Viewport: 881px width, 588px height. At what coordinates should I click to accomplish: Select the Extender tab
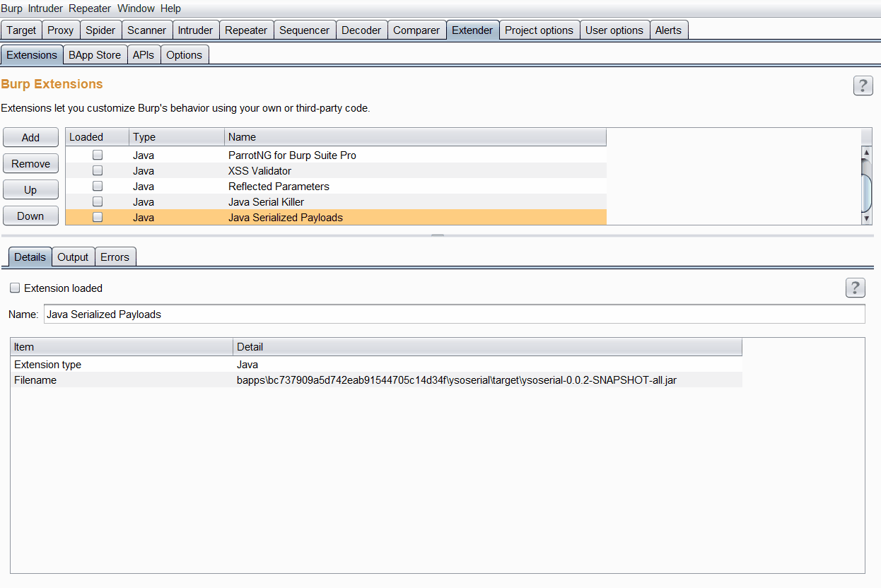point(472,30)
